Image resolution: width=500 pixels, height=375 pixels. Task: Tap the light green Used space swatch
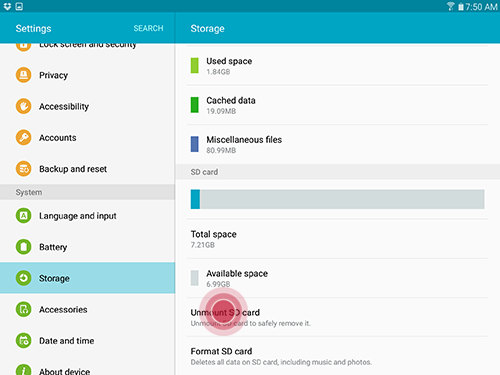(194, 66)
